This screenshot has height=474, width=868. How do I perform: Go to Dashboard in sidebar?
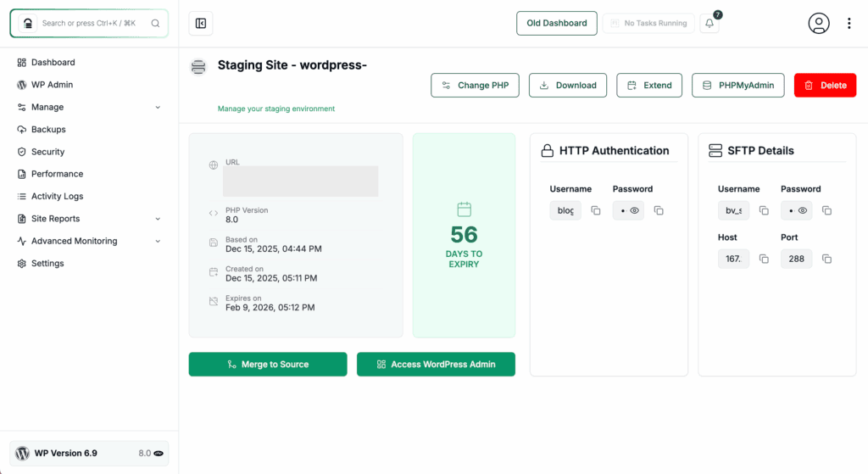point(53,63)
